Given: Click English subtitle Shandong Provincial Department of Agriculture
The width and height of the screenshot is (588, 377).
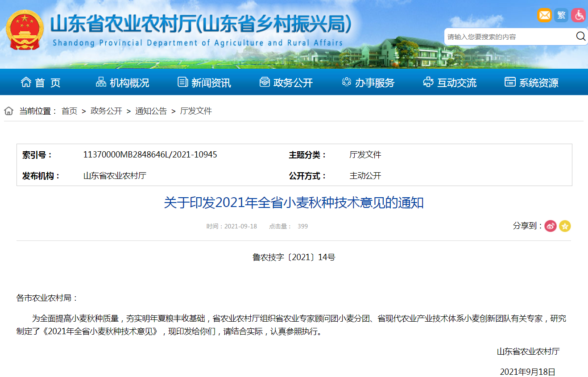Looking at the screenshot, I should [x=198, y=43].
